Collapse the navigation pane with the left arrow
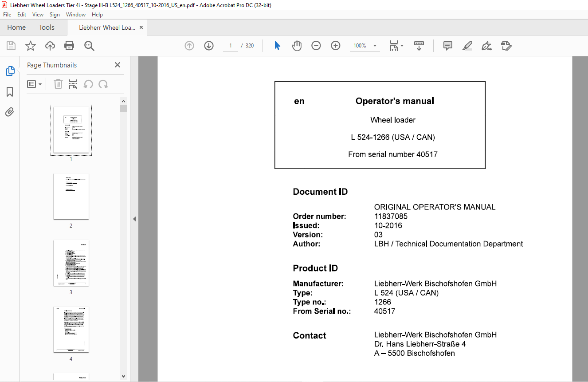Screen dimensions: 588x382 point(134,219)
